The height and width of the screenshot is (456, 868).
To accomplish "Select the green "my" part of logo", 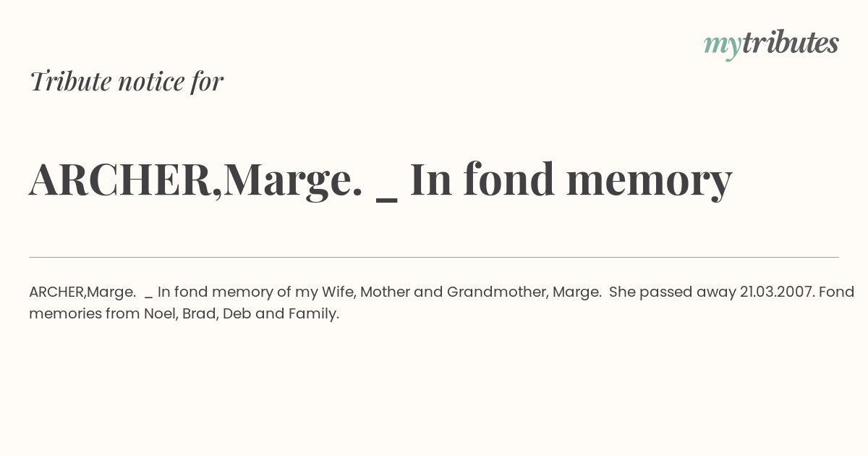I will (722, 47).
